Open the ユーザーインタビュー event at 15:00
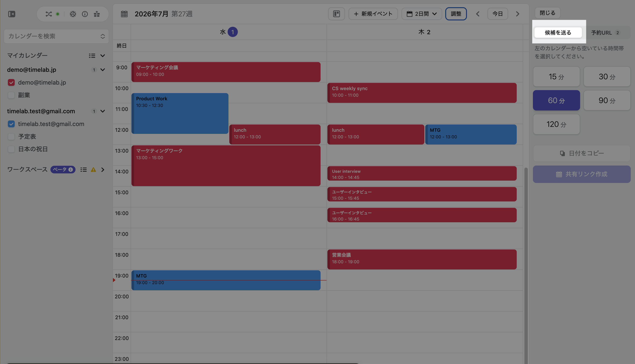635x364 pixels. point(422,194)
